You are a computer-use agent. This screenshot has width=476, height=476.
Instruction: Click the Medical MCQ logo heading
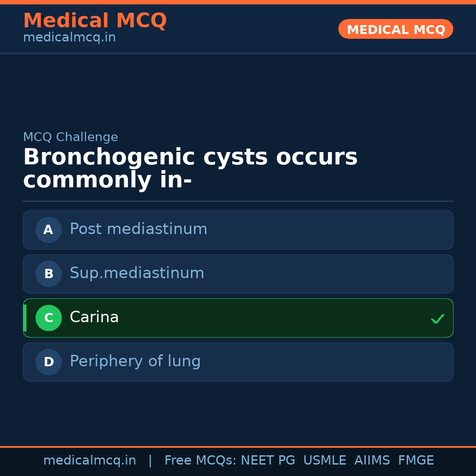click(95, 20)
